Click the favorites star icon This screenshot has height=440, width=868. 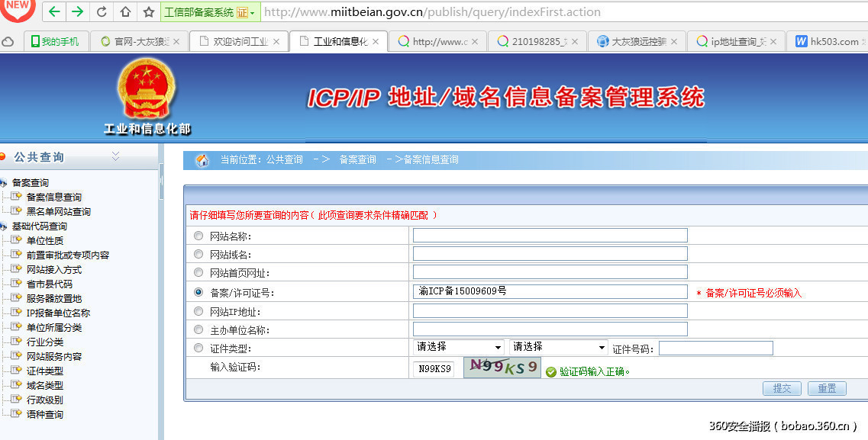click(x=148, y=12)
